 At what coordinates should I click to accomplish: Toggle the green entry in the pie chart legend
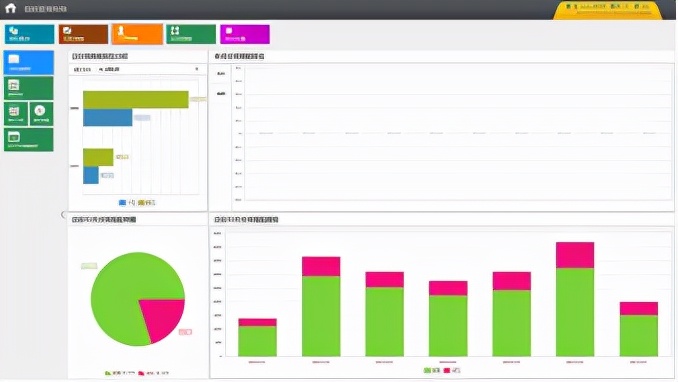point(119,373)
